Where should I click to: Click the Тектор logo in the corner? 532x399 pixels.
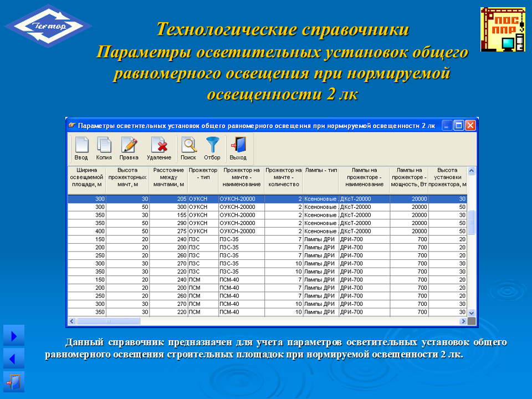point(48,26)
